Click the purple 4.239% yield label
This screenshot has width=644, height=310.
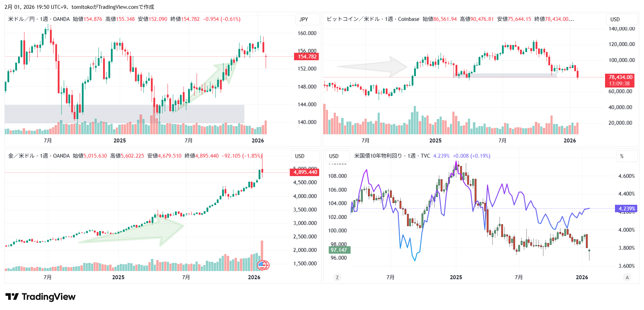click(x=626, y=209)
